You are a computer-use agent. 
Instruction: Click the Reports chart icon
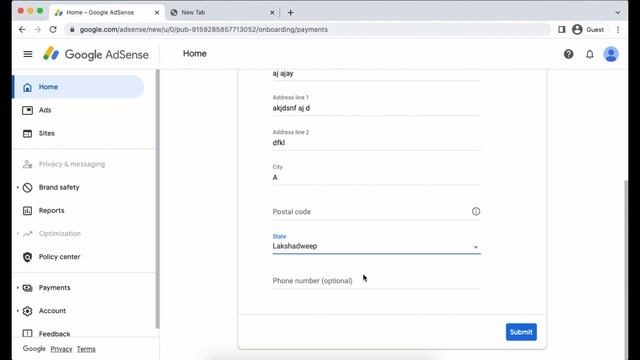[27, 211]
